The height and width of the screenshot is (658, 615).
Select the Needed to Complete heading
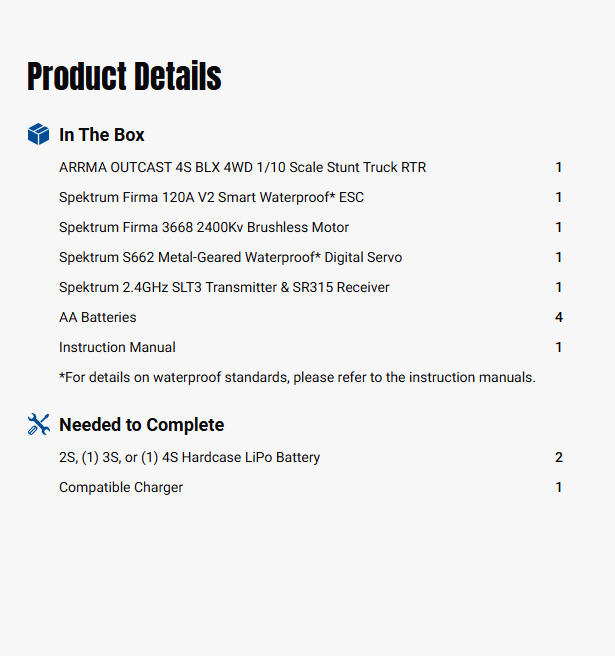point(141,425)
